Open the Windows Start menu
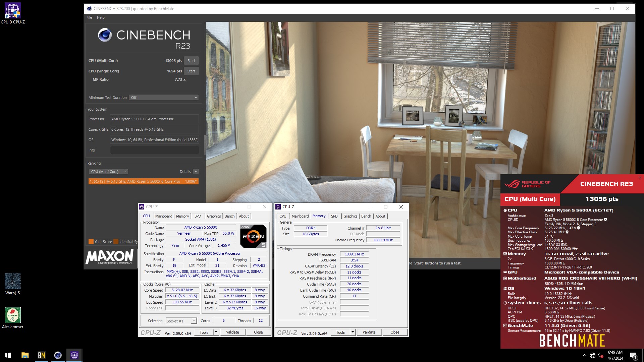 [8, 355]
